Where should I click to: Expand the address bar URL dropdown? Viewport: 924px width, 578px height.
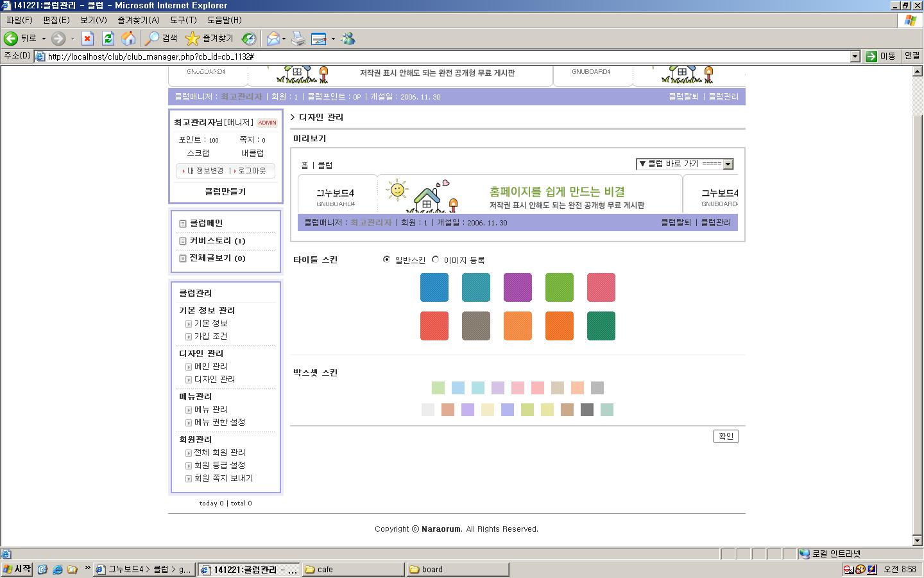[x=855, y=57]
